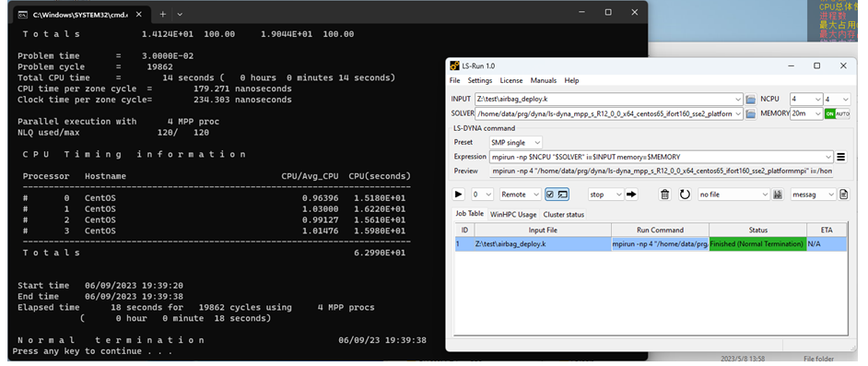Open the messag file document icon
This screenshot has height=366, width=868.
tap(844, 195)
